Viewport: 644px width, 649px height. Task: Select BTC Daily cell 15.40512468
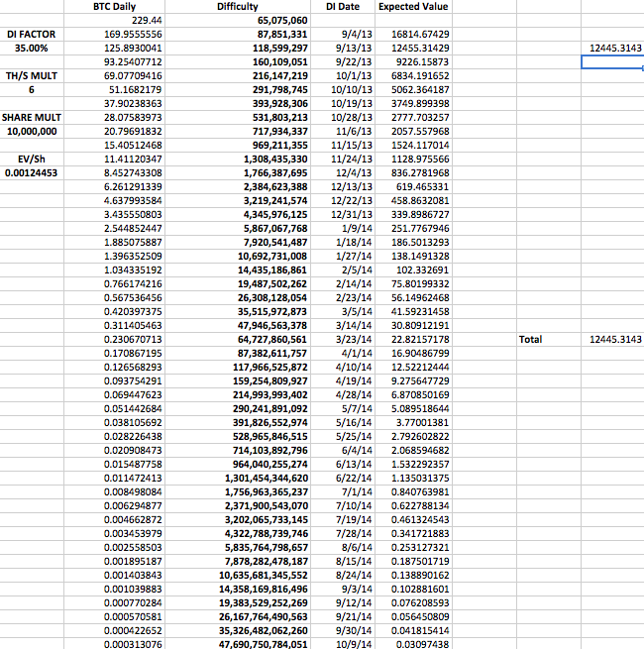coord(114,146)
